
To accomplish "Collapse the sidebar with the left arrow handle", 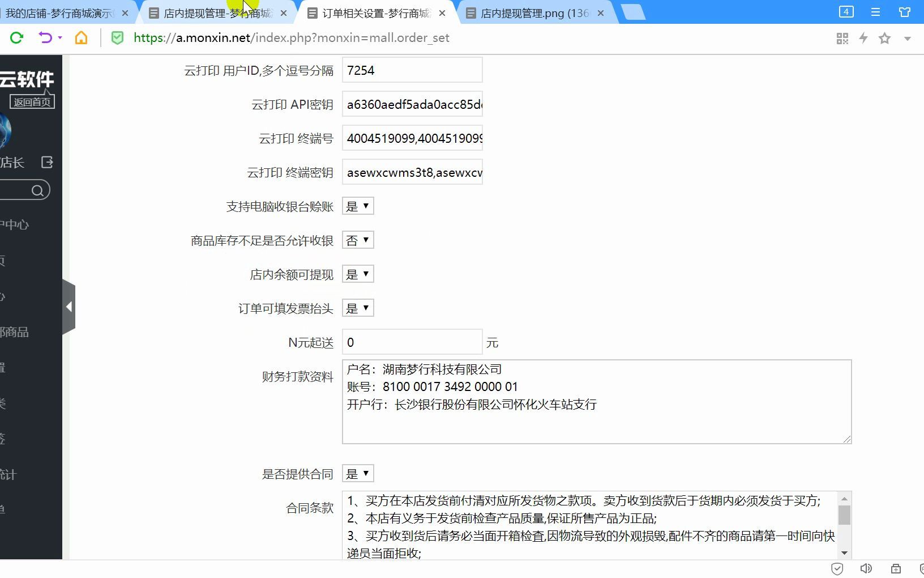I will point(69,307).
